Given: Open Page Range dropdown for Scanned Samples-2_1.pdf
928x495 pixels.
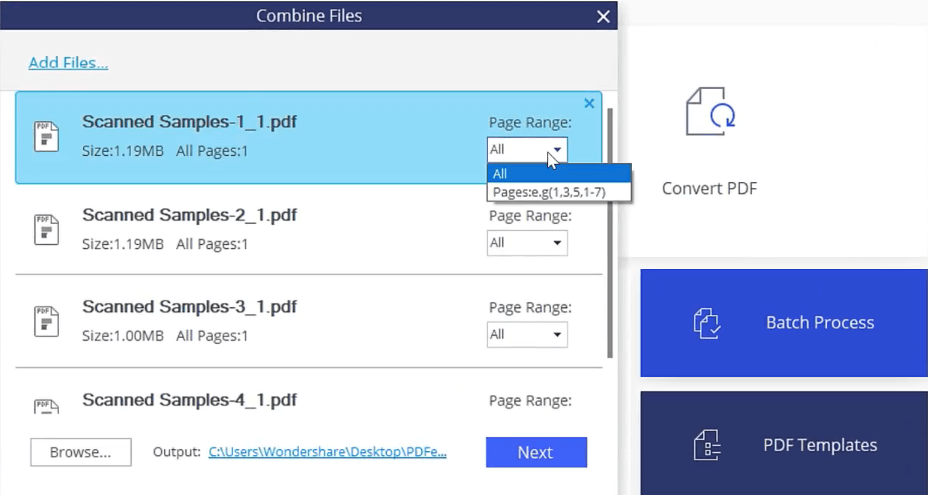Looking at the screenshot, I should tap(527, 242).
